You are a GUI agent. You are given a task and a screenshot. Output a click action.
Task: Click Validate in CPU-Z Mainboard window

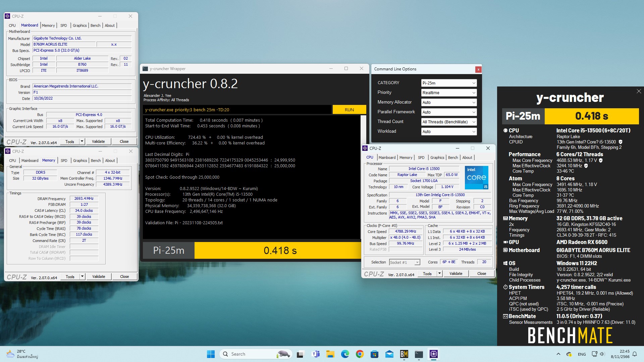98,141
